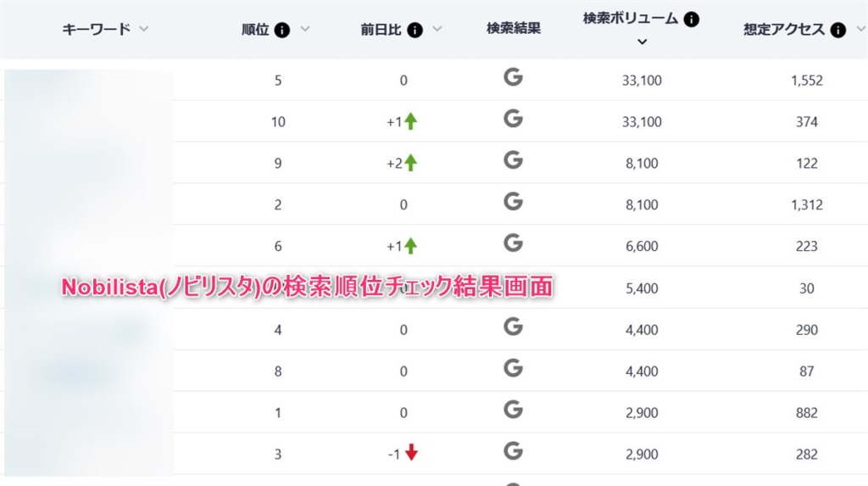Click the red down arrow in 前日比 column
The width and height of the screenshot is (868, 486).
click(411, 454)
